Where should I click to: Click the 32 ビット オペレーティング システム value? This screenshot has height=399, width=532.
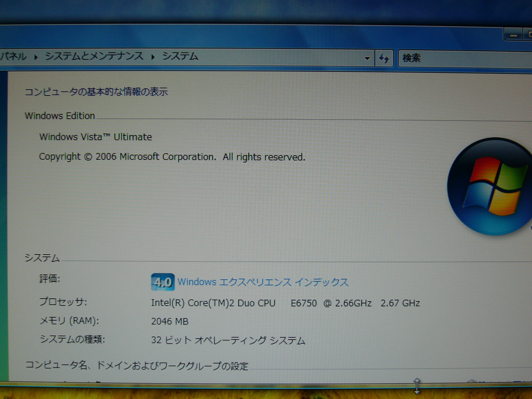[228, 340]
